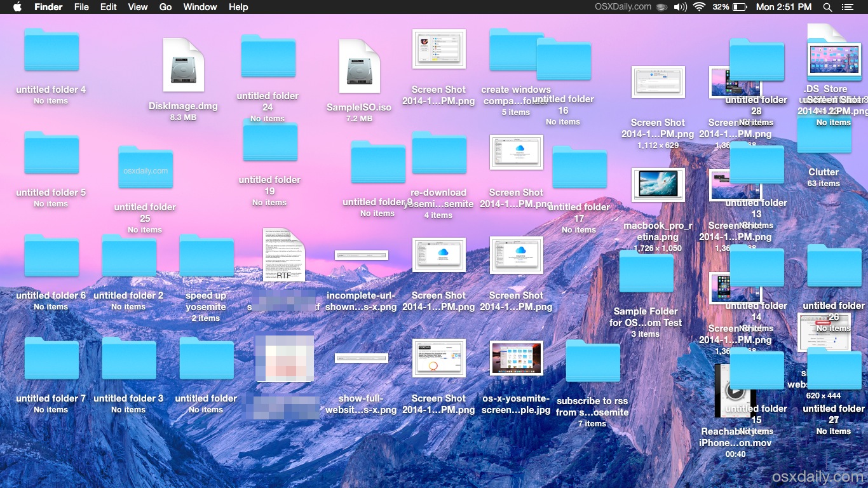Open the Window menu
This screenshot has width=868, height=488.
[200, 7]
